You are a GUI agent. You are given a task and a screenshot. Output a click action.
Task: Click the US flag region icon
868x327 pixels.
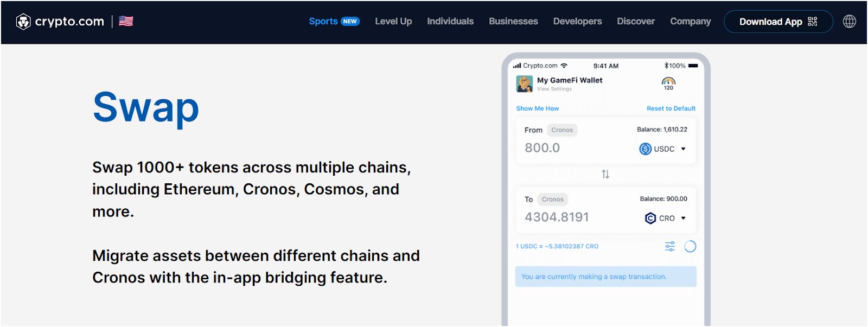point(126,21)
